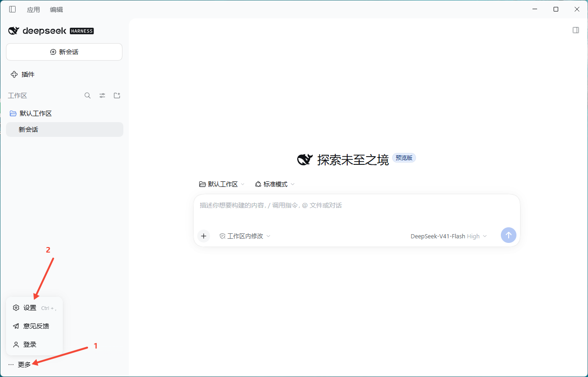Viewport: 588px width, 377px height.
Task: Click the plus attachment button in prompt box
Action: click(204, 236)
